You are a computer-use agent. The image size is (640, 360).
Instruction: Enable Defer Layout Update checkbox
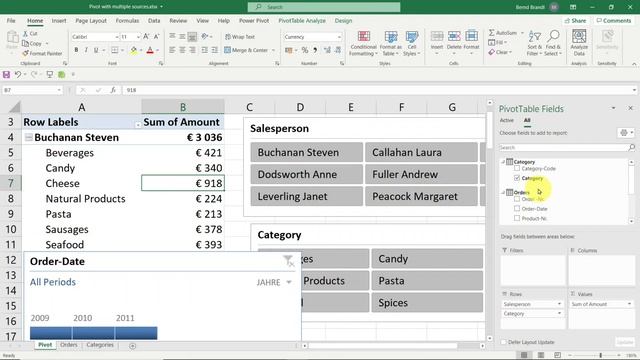click(x=503, y=342)
